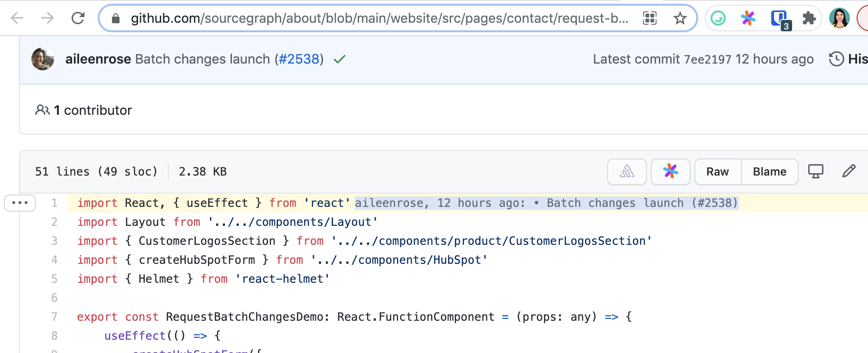This screenshot has width=868, height=353.
Task: Bookmark this page with the star icon
Action: point(680,19)
